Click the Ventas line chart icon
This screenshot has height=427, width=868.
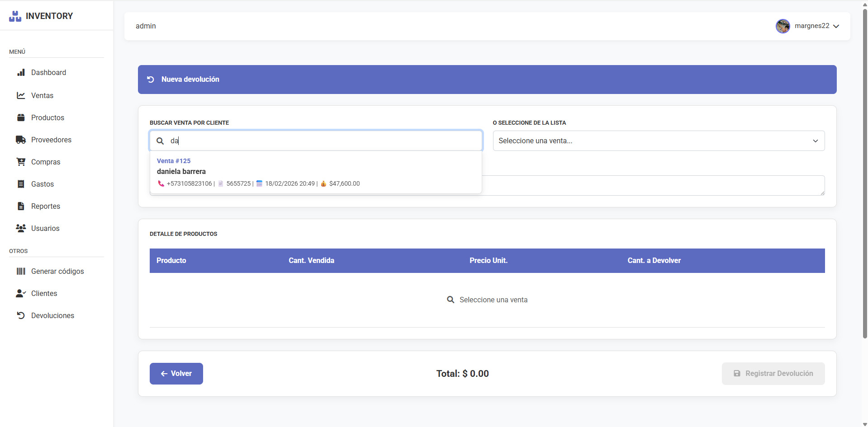point(21,95)
